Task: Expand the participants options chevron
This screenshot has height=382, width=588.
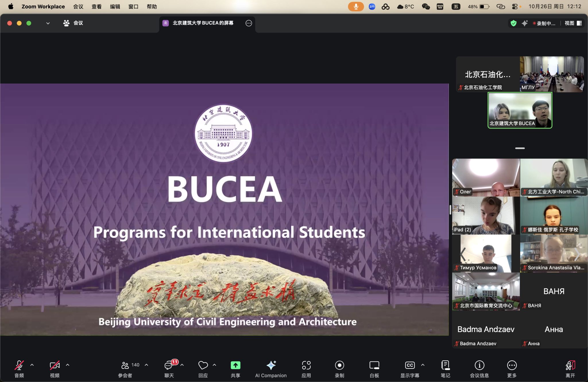Action: (x=146, y=365)
